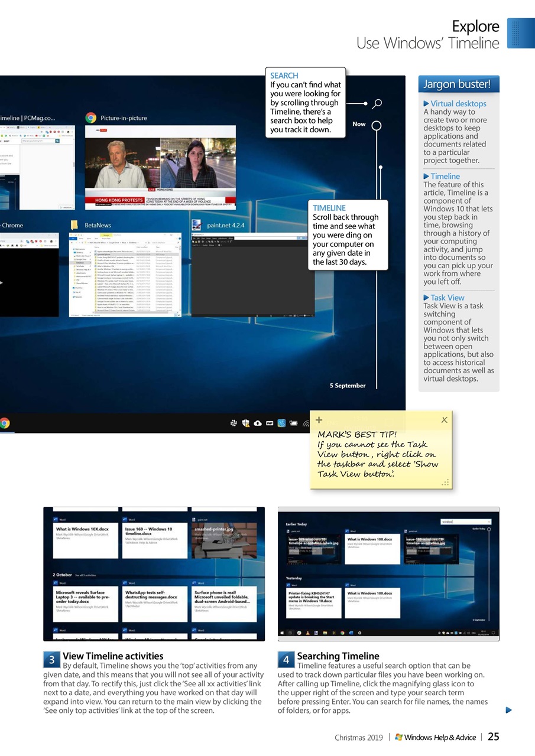This screenshot has height=756, width=535.
Task: Open the BetaNews file explorer window thumbnail
Action: [x=125, y=276]
